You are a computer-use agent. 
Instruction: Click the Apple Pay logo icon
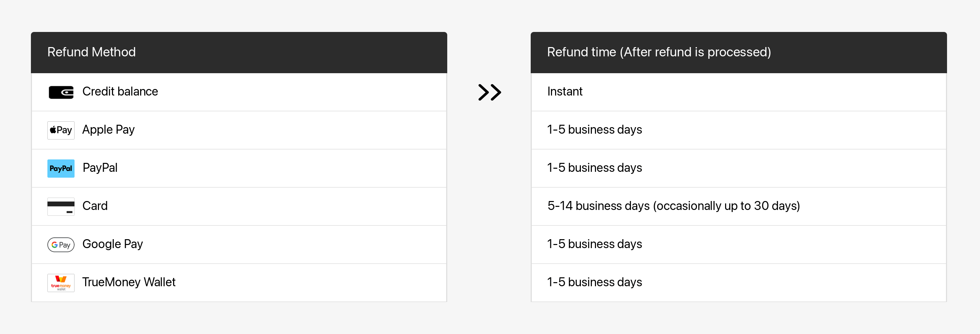pos(61,130)
